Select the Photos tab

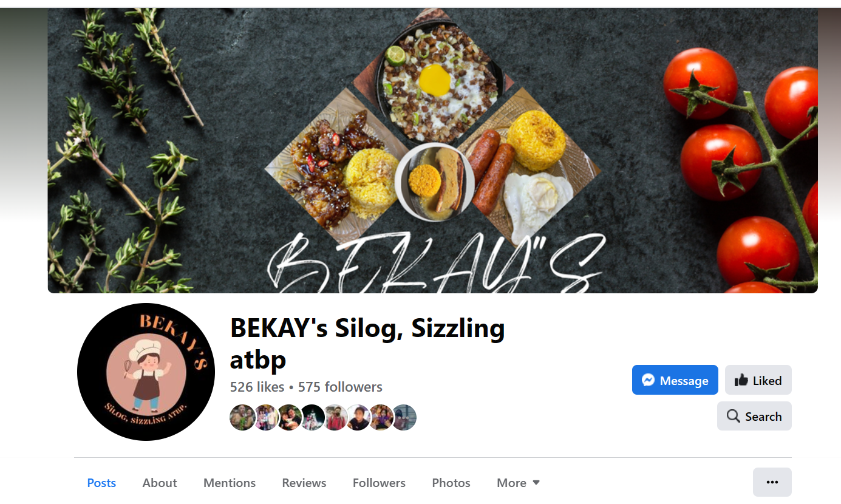coord(451,483)
